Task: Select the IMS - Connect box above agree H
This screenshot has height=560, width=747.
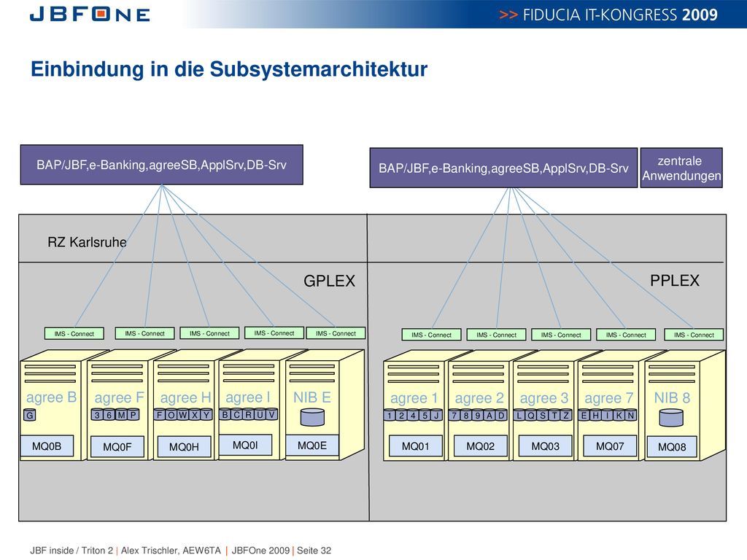Action: pos(209,333)
